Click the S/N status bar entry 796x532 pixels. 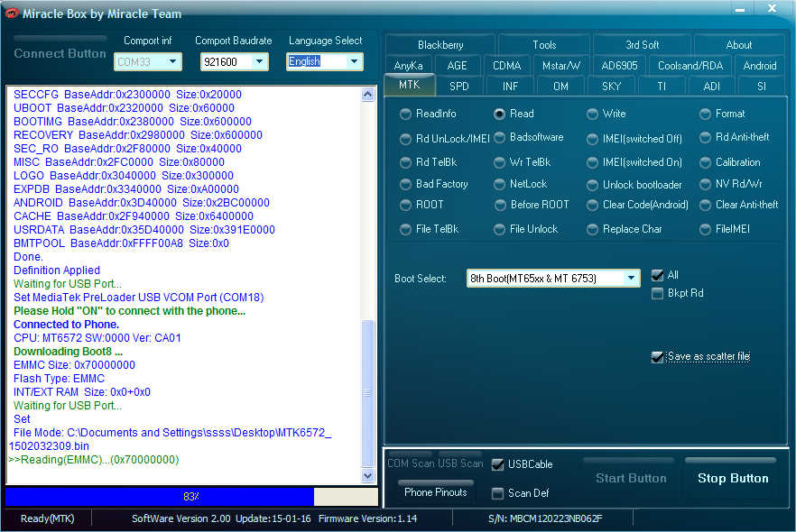(545, 518)
